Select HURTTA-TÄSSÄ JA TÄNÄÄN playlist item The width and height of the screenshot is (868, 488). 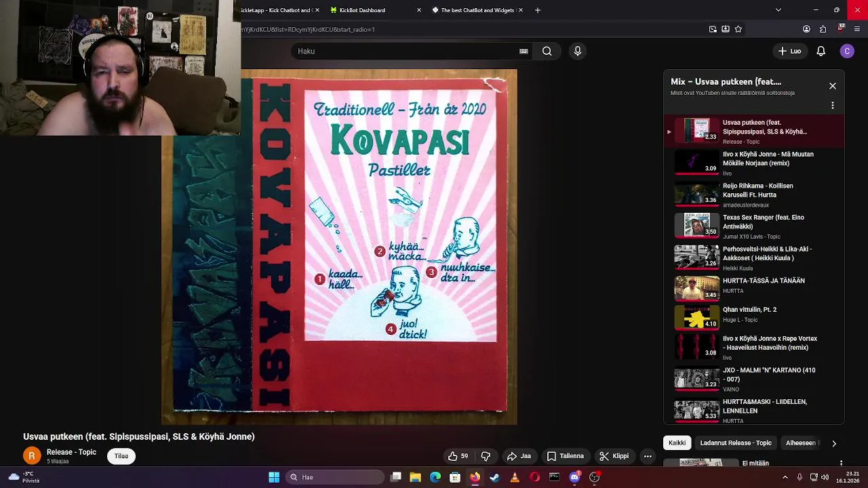click(x=754, y=287)
